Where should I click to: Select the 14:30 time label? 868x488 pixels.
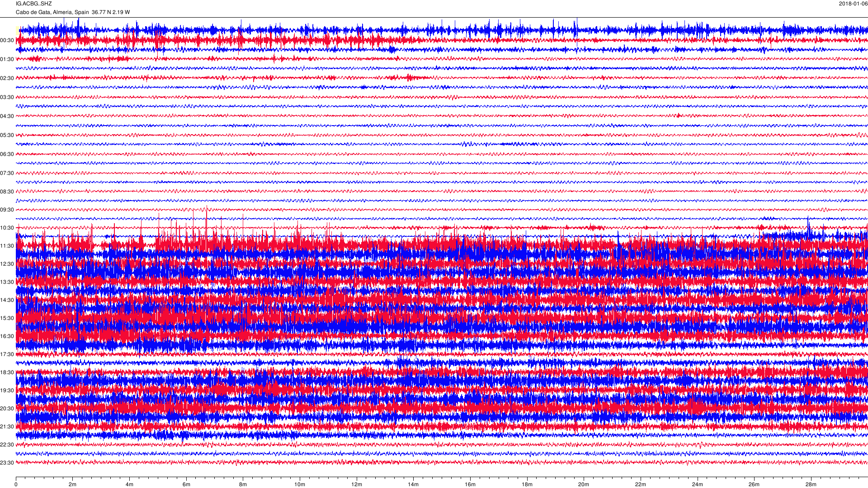(x=7, y=300)
